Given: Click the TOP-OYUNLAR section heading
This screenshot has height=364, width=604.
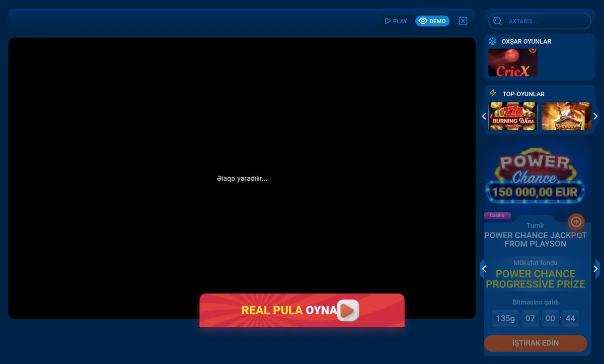Looking at the screenshot, I should pos(523,94).
